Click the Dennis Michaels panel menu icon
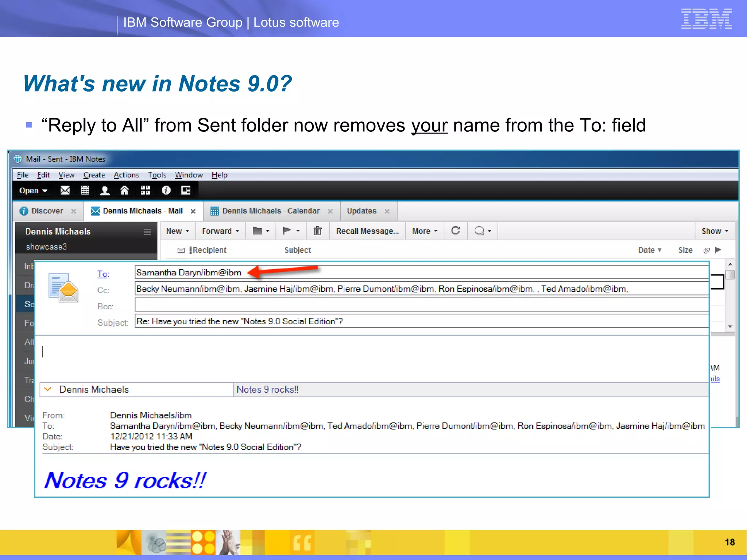Screen dimensions: 747x560 click(x=147, y=232)
